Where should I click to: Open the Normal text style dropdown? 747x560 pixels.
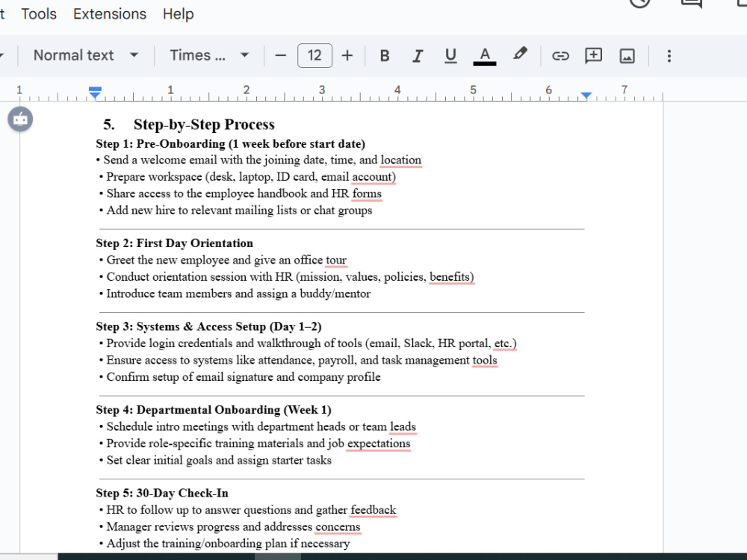point(86,55)
